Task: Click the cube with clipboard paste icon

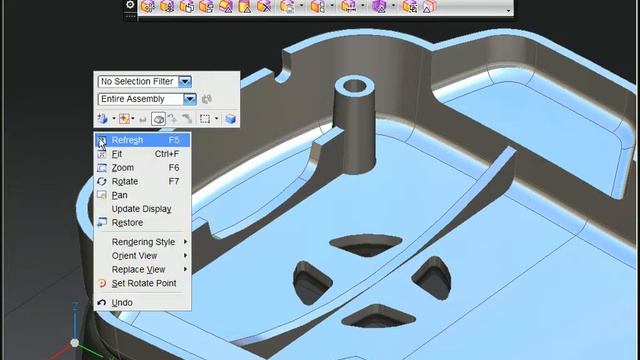Action: (x=288, y=6)
